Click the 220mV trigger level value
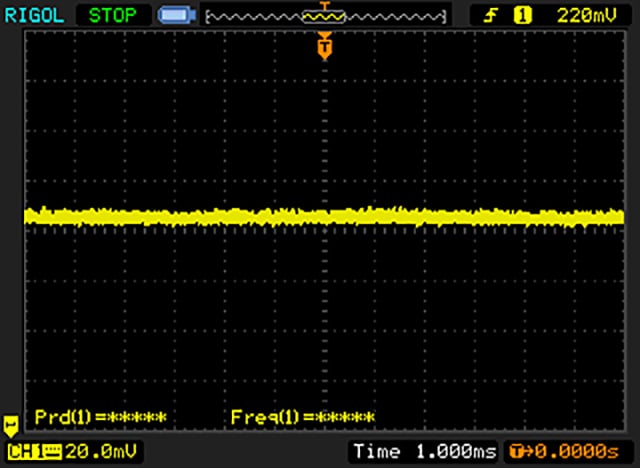The width and height of the screenshot is (640, 468). click(x=587, y=16)
